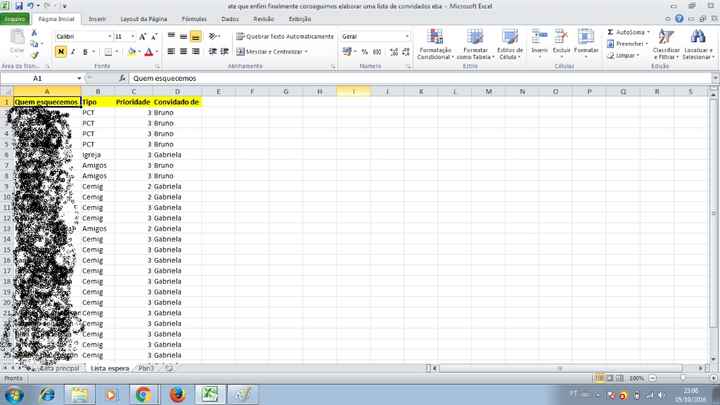The height and width of the screenshot is (405, 720).
Task: Toggle underline formatting button
Action: pyautogui.click(x=85, y=52)
